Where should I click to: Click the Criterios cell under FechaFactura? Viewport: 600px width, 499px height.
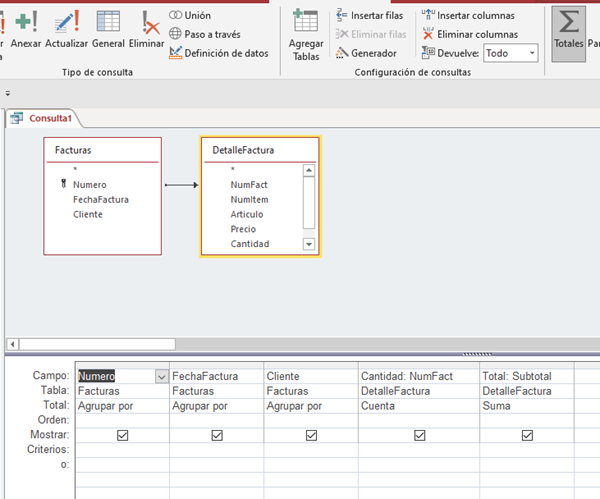click(216, 451)
